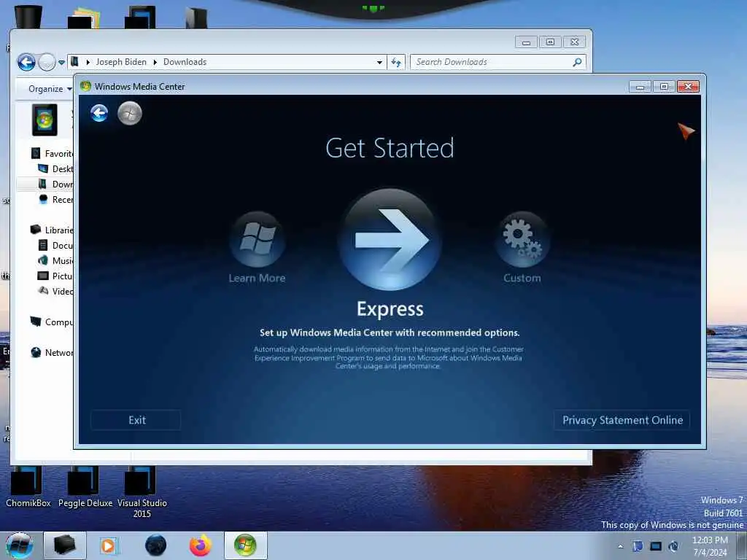747x560 pixels.
Task: Open Documents library in navigation pane
Action: (55, 245)
